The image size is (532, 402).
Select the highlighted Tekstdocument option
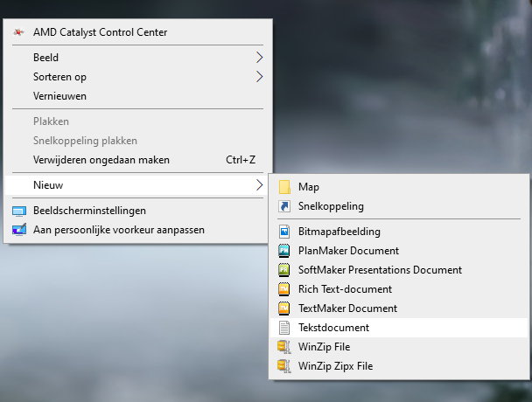[x=333, y=328]
